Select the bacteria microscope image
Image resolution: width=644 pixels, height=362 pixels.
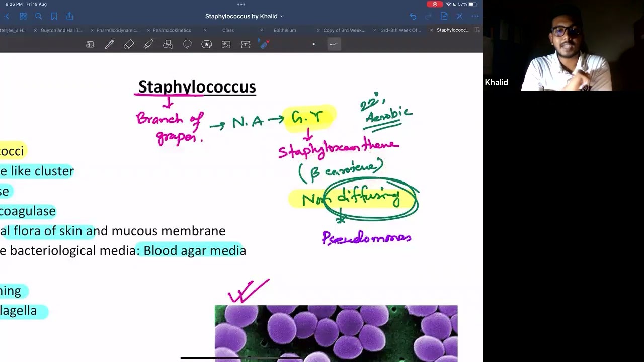tap(336, 333)
